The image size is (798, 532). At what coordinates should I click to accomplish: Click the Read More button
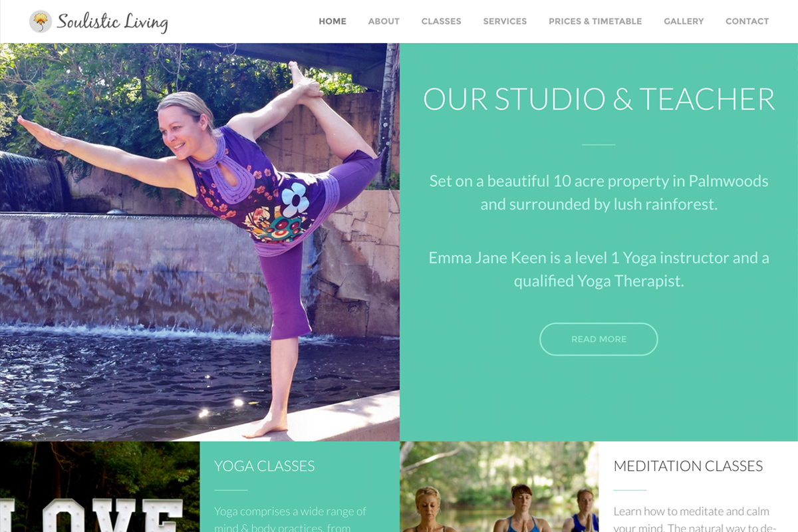[598, 339]
